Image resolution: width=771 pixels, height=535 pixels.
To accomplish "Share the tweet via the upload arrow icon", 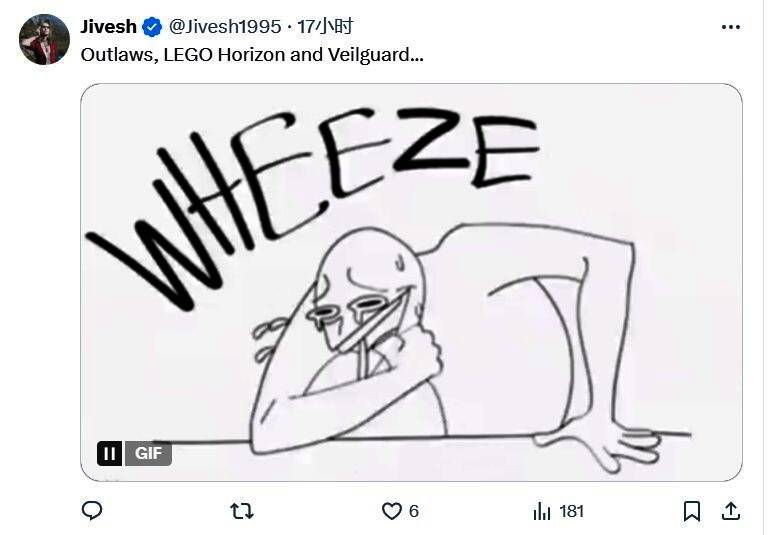I will [x=731, y=511].
